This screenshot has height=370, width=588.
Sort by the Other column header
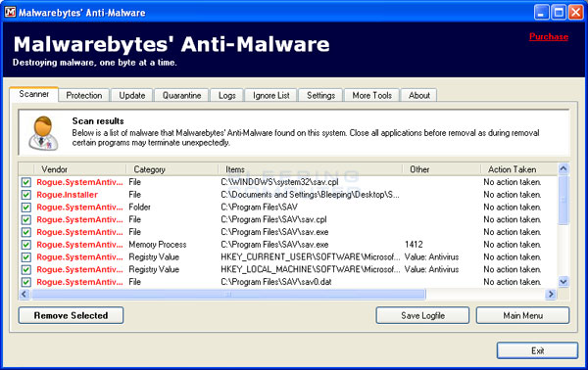441,169
